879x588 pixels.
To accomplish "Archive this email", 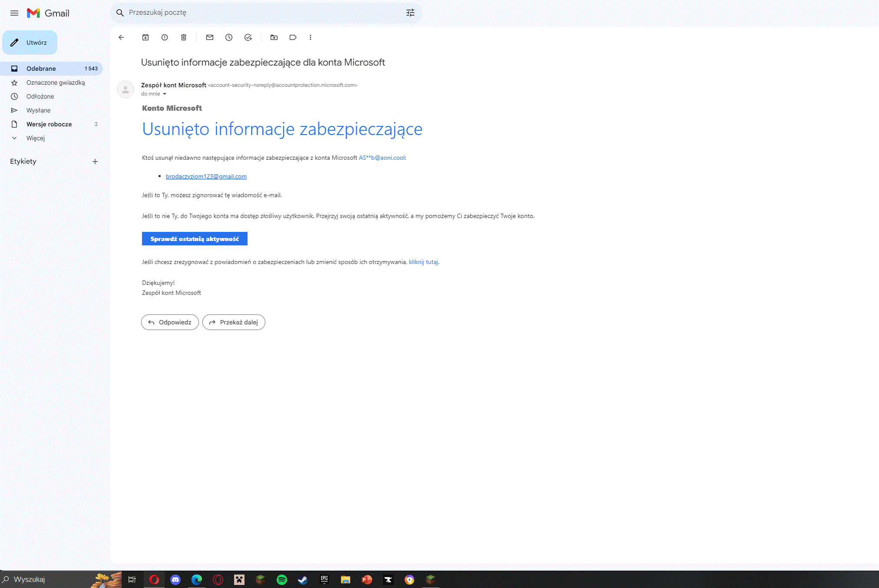I will coord(145,37).
